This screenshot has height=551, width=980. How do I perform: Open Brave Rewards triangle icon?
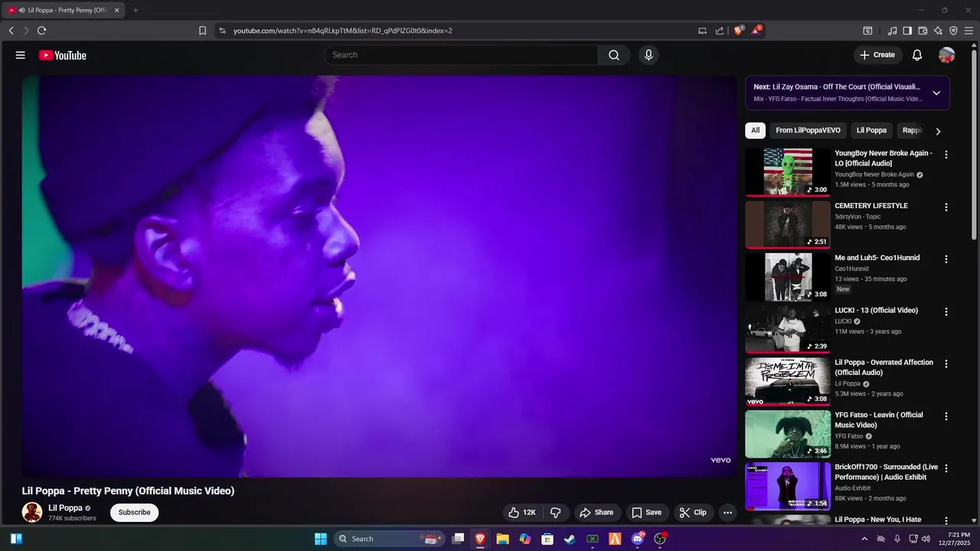pos(756,31)
